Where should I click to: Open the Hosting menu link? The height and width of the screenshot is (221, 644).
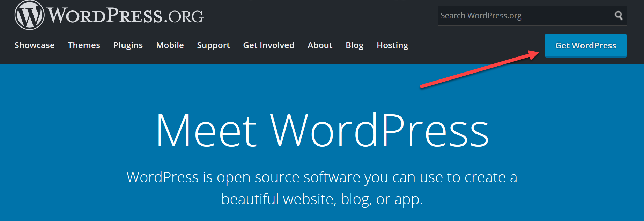click(392, 46)
